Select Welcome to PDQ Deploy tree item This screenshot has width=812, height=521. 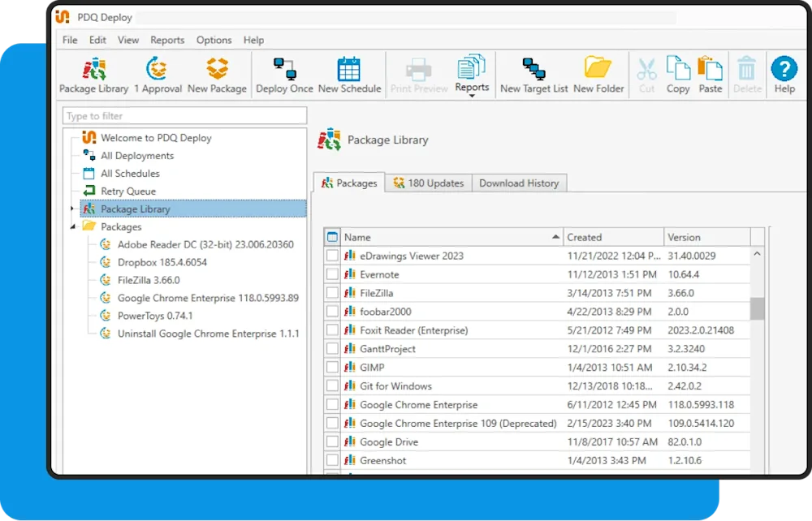click(x=156, y=138)
